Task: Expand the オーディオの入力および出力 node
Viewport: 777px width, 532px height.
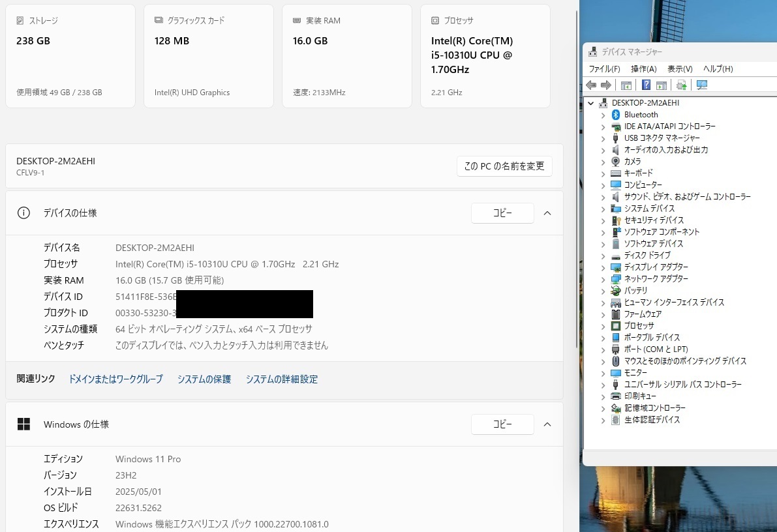Action: 603,150
